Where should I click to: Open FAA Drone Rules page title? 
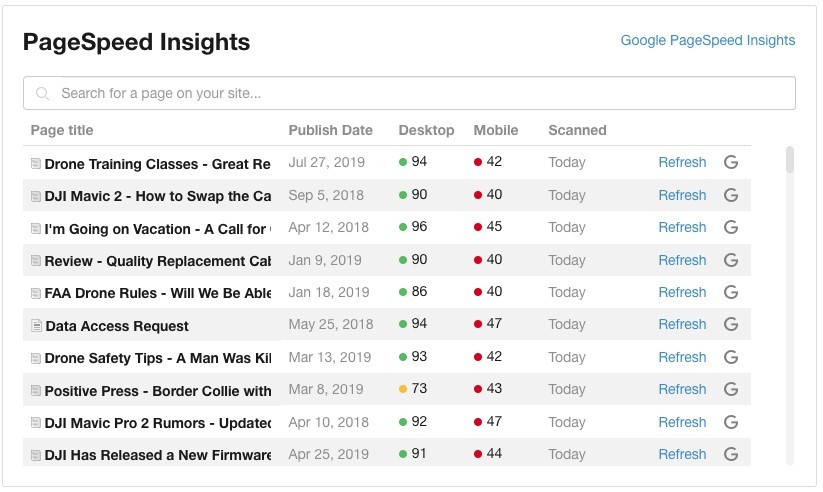[157, 294]
